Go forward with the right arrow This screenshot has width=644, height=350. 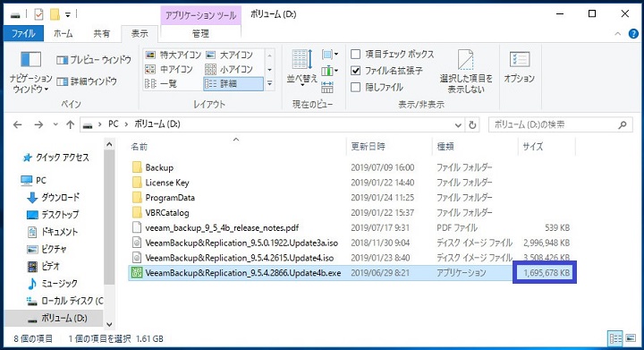click(38, 124)
